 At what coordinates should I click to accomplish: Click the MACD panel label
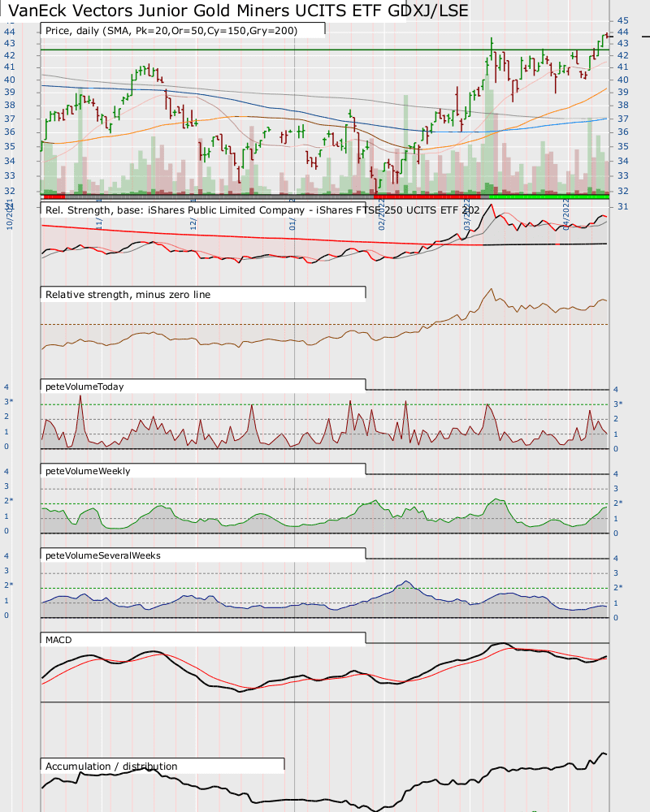pos(58,640)
